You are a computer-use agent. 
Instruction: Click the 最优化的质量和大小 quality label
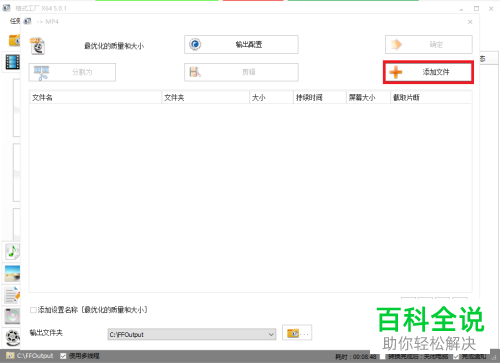[114, 46]
